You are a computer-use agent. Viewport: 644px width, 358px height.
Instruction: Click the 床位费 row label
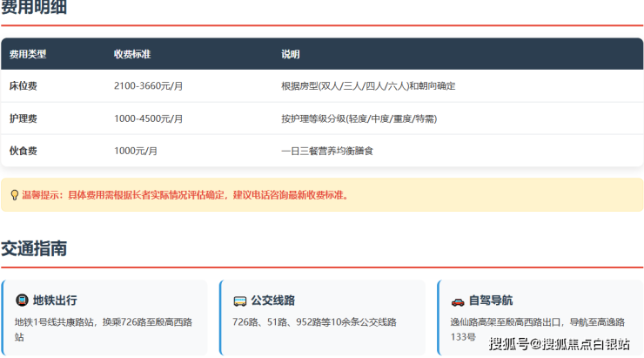point(23,86)
